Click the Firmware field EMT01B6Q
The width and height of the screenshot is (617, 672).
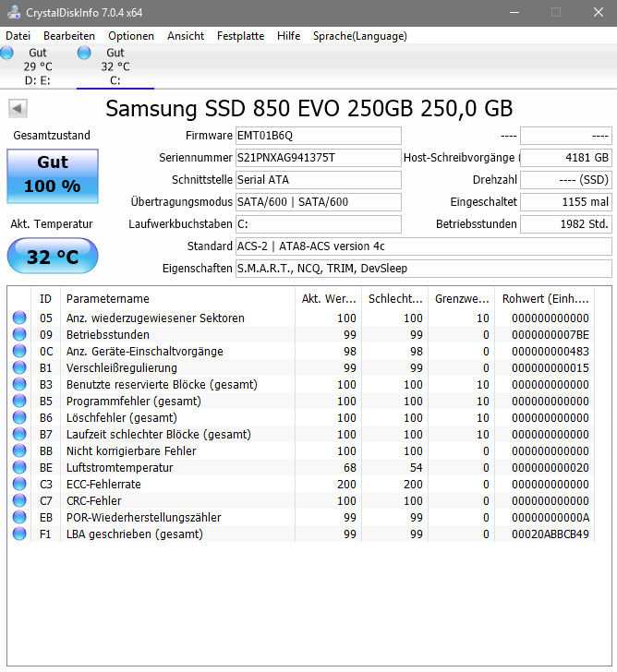[x=319, y=136]
